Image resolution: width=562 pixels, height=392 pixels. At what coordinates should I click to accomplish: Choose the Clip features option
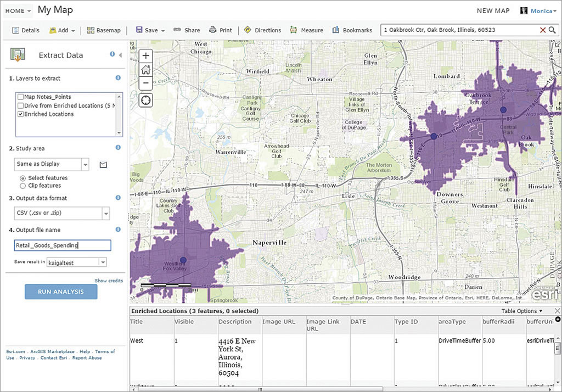(x=23, y=186)
